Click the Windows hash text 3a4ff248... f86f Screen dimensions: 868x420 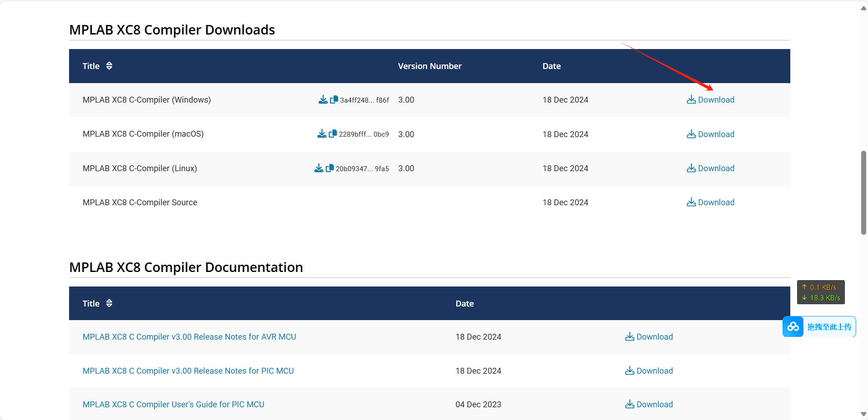[x=364, y=100]
